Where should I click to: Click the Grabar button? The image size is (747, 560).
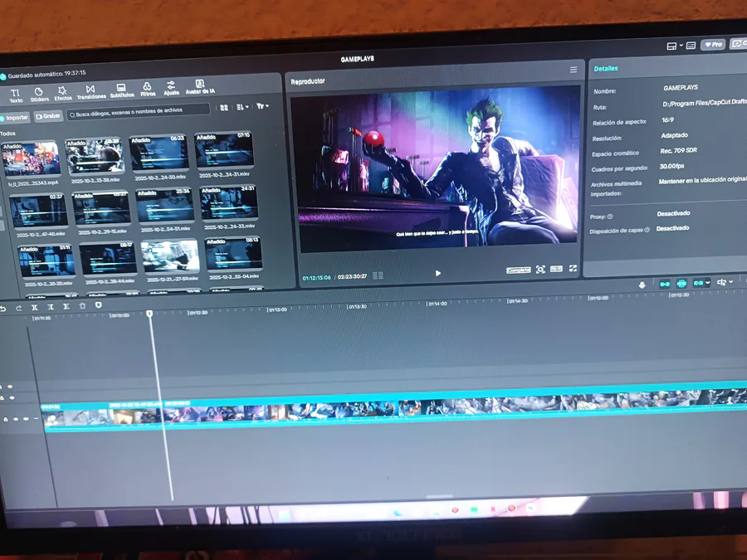[x=48, y=115]
